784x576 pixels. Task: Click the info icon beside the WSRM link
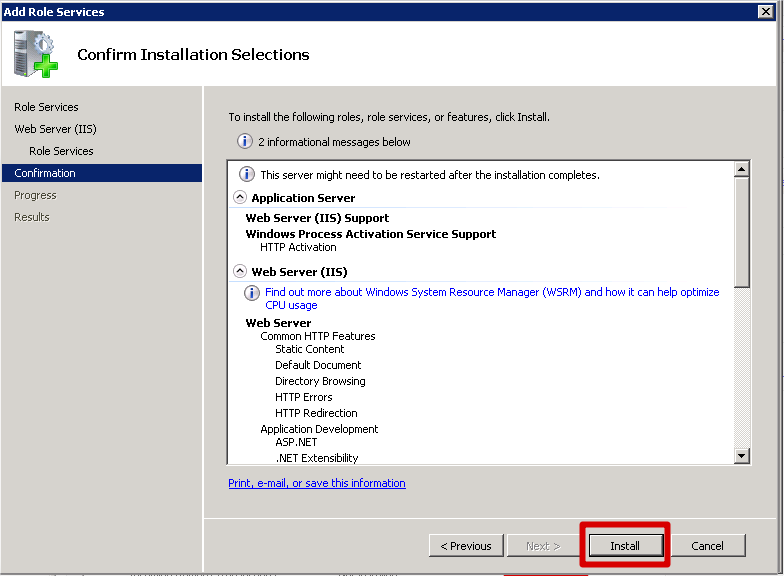coord(252,292)
